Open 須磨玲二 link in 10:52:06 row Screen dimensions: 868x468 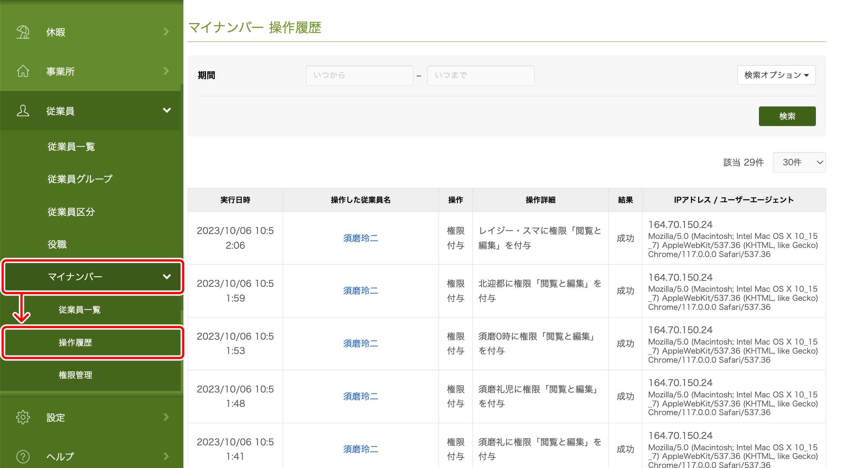pyautogui.click(x=360, y=238)
